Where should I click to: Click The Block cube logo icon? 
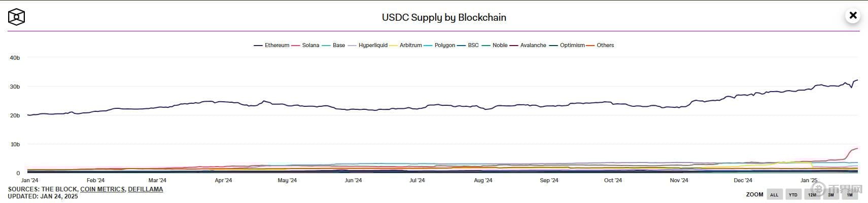[16, 17]
